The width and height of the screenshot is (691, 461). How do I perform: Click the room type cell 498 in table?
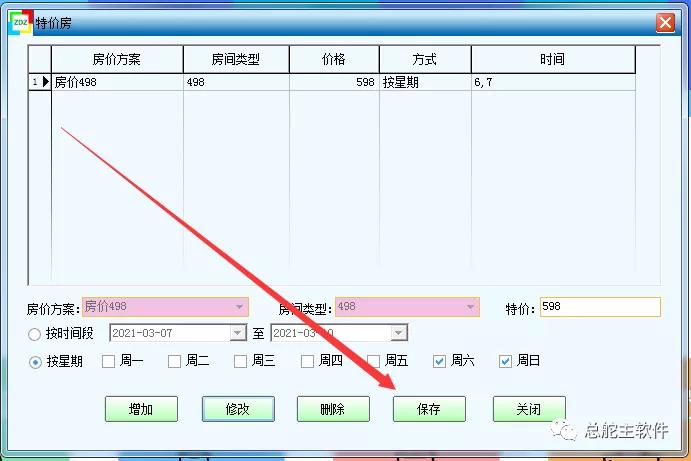click(236, 82)
